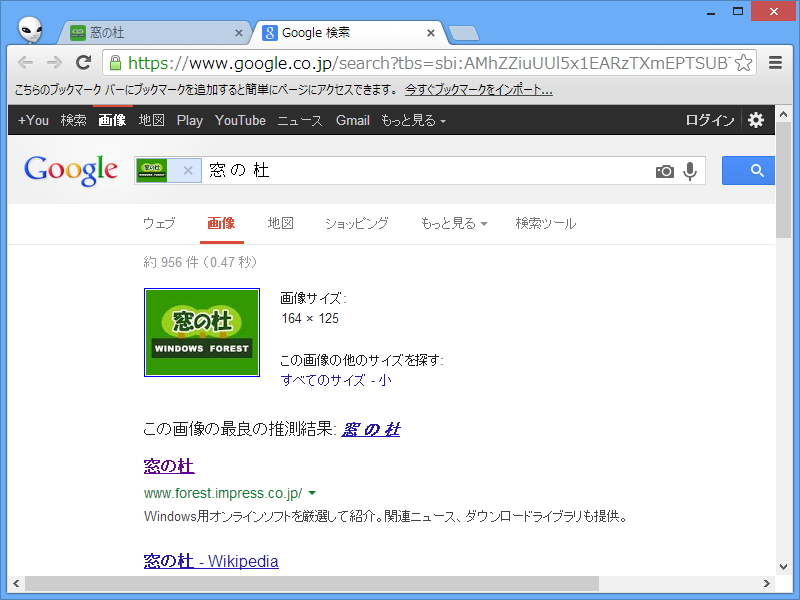Viewport: 800px width, 600px height.
Task: Click +You in the black Google bar
Action: [33, 120]
